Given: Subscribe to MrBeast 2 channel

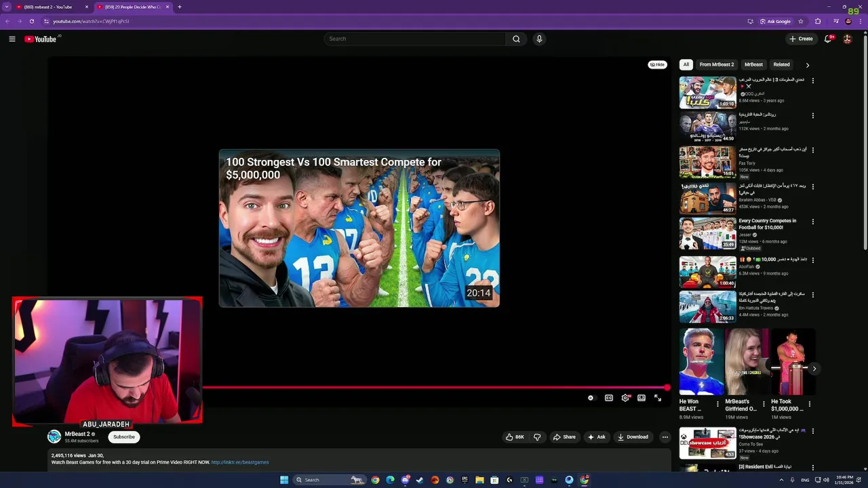Looking at the screenshot, I should click(x=124, y=437).
